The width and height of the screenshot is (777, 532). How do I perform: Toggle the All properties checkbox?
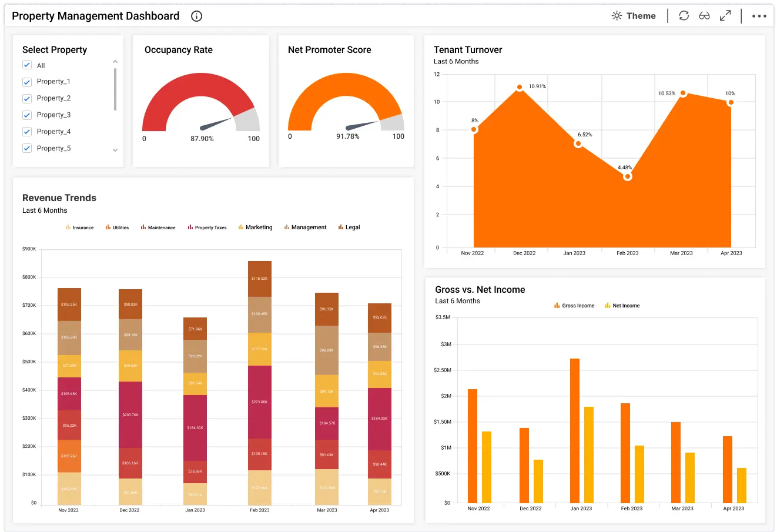(26, 65)
